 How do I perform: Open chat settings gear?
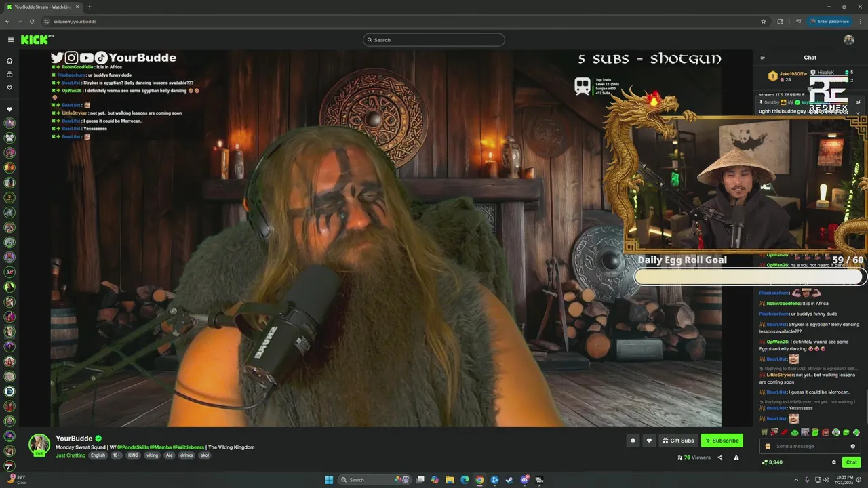834,462
